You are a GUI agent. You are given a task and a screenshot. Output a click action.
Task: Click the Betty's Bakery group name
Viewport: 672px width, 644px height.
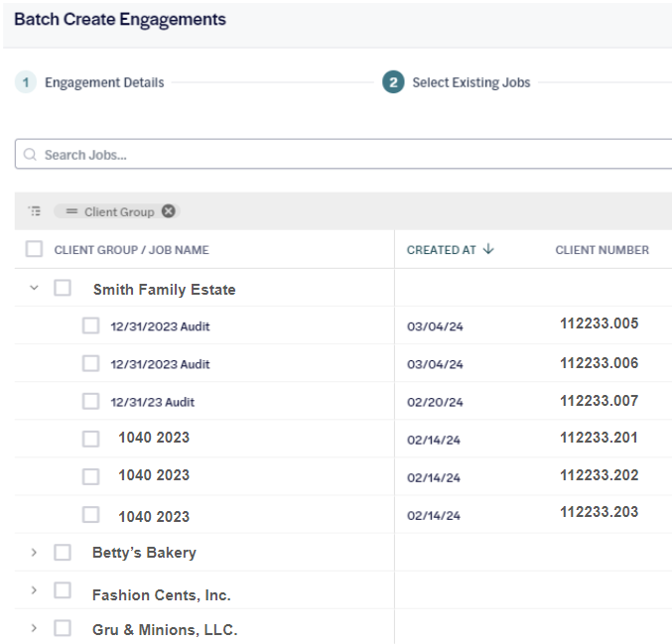click(144, 553)
